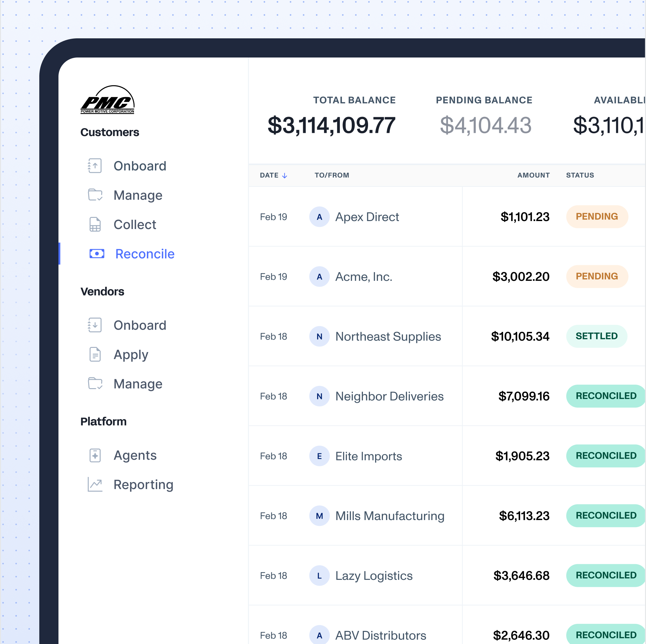Sort by the DATE column header
646x644 pixels.
(x=270, y=175)
